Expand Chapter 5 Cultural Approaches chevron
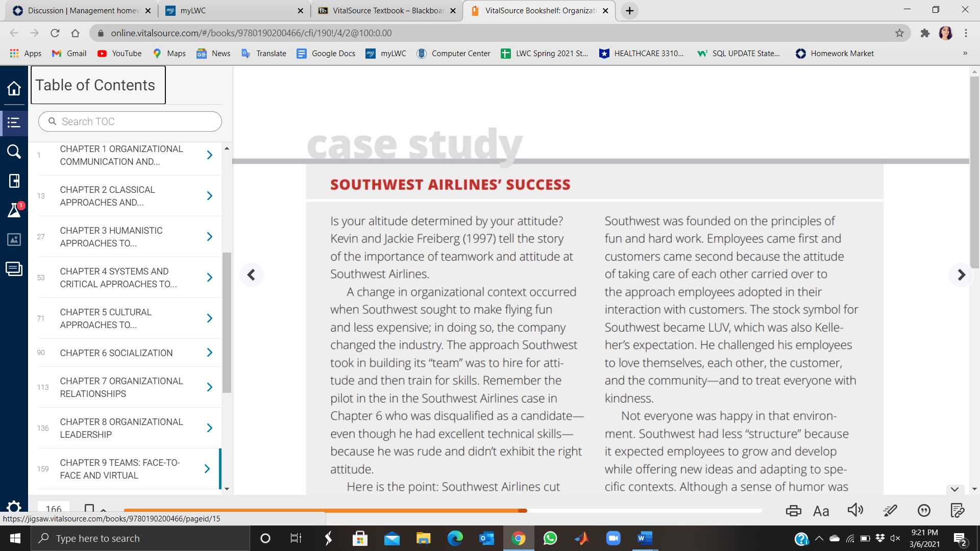 point(209,318)
